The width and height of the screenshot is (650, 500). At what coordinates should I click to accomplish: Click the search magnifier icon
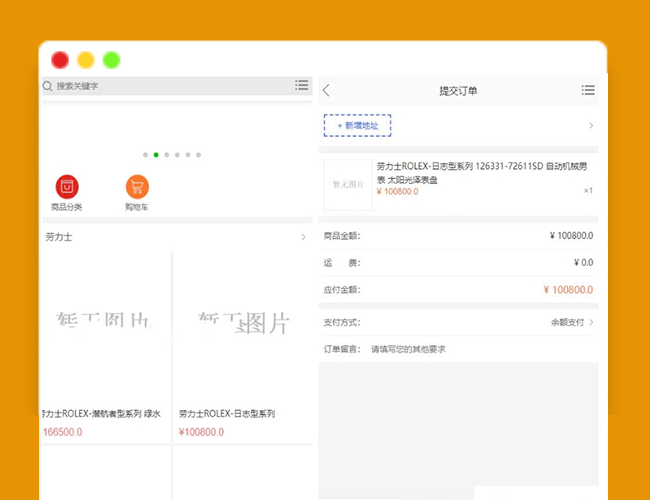click(47, 87)
